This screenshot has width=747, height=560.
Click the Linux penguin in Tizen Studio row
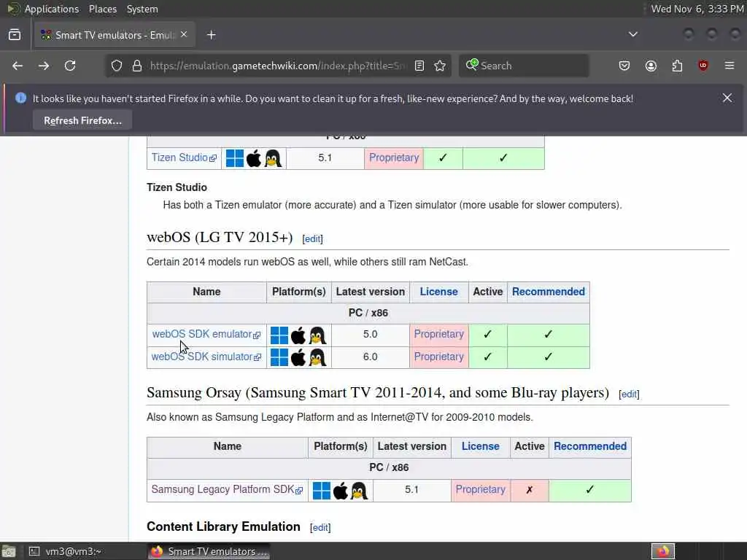(273, 158)
